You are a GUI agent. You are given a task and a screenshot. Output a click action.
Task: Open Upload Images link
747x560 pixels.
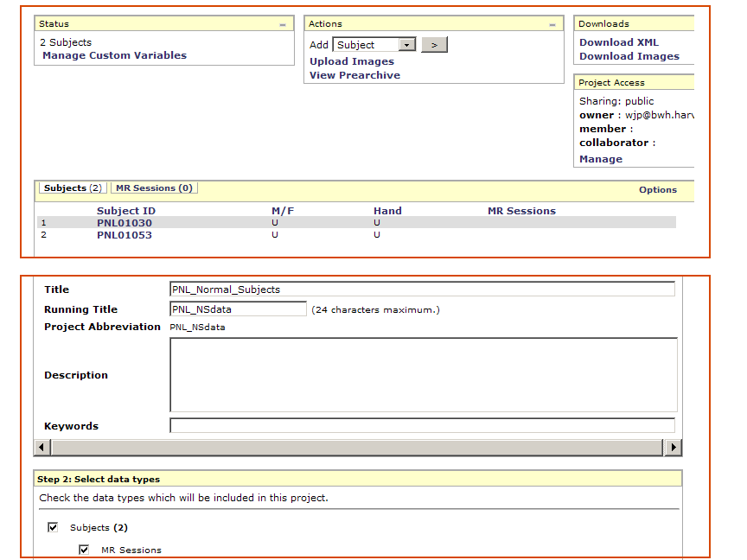point(352,61)
